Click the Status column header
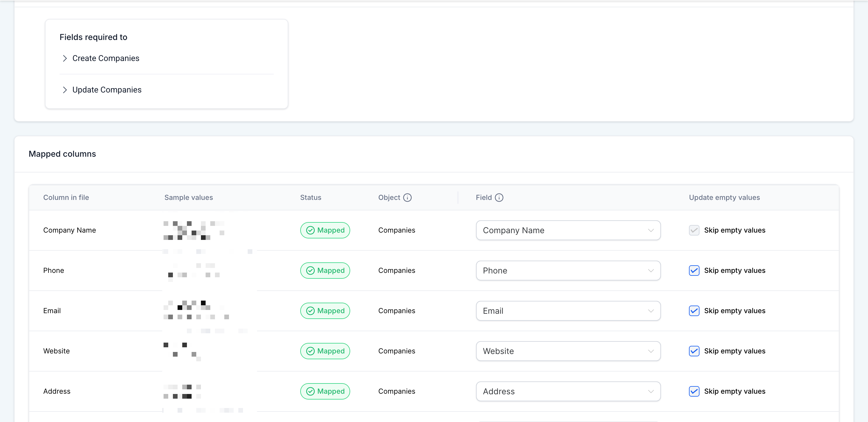Screen dimensions: 868x422 pos(311,198)
